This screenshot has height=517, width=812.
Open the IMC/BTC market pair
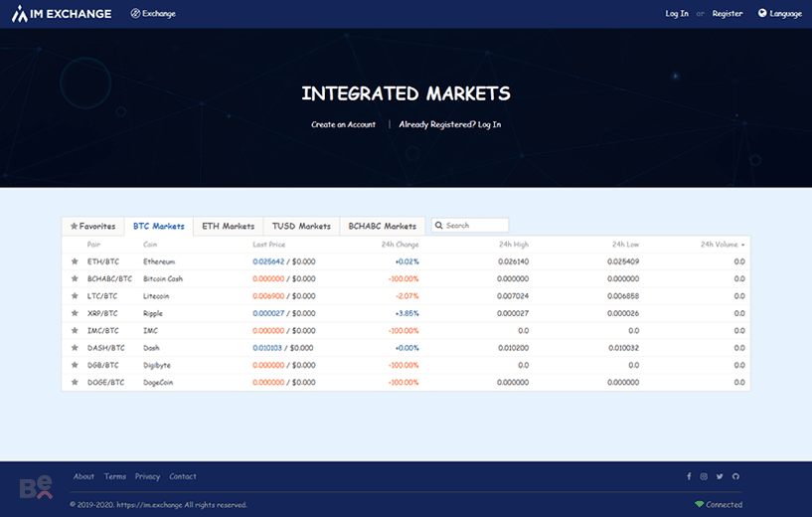[x=103, y=330]
